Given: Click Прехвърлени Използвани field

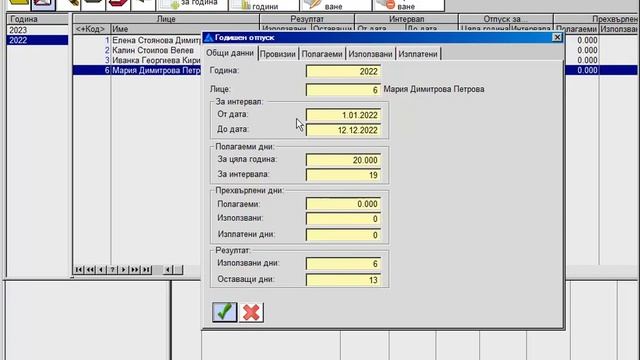Looking at the screenshot, I should [x=343, y=219].
